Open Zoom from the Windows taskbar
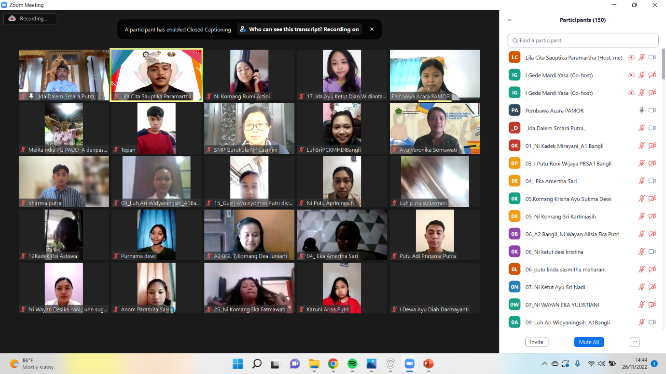This screenshot has height=374, width=666. 409,364
